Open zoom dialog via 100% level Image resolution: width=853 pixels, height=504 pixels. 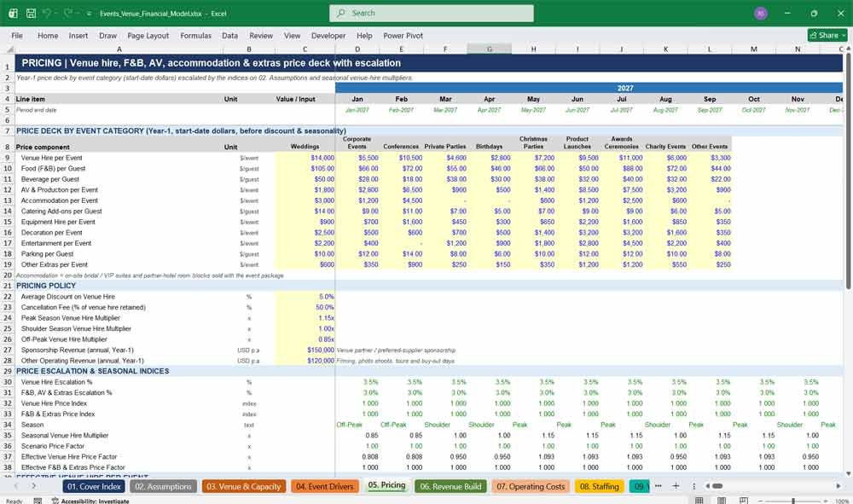[x=842, y=501]
